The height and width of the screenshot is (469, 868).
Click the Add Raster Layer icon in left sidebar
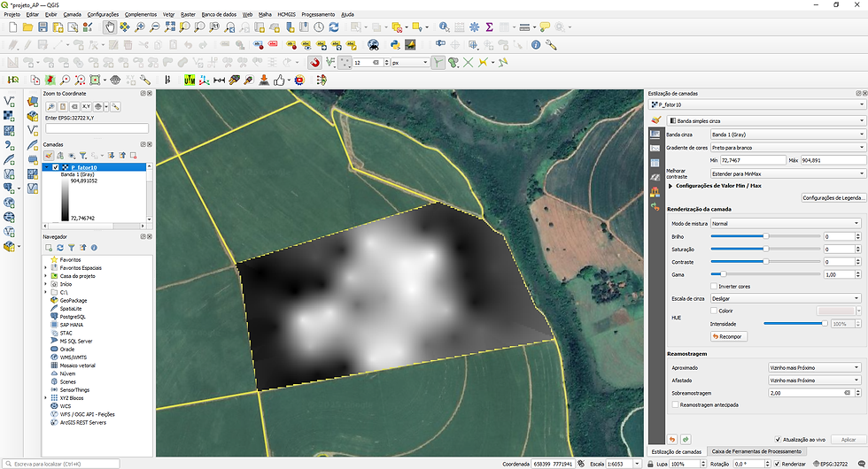tap(9, 116)
